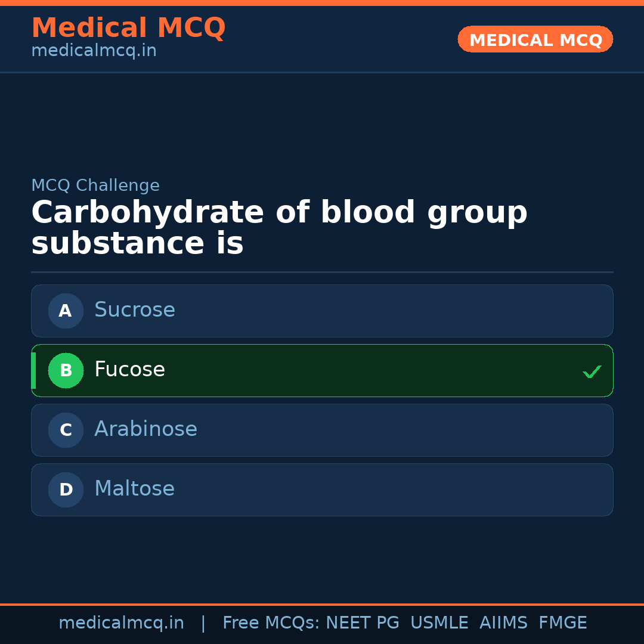Click the green checkmark on Fucose
The image size is (644, 644).
click(592, 371)
